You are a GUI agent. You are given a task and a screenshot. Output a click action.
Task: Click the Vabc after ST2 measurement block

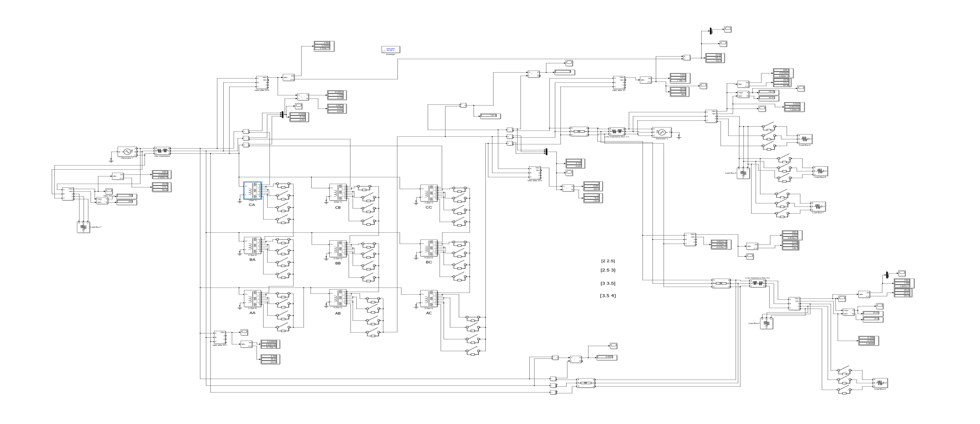point(262,82)
